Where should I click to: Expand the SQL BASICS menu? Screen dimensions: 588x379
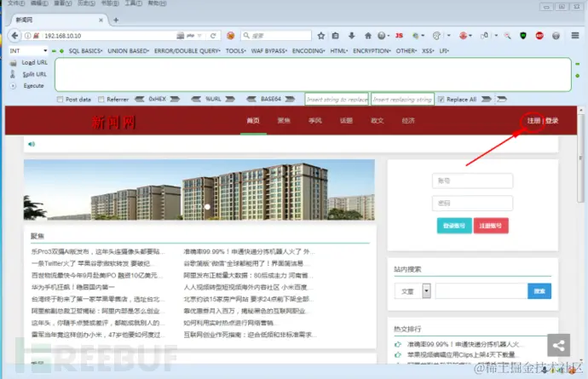click(x=85, y=51)
